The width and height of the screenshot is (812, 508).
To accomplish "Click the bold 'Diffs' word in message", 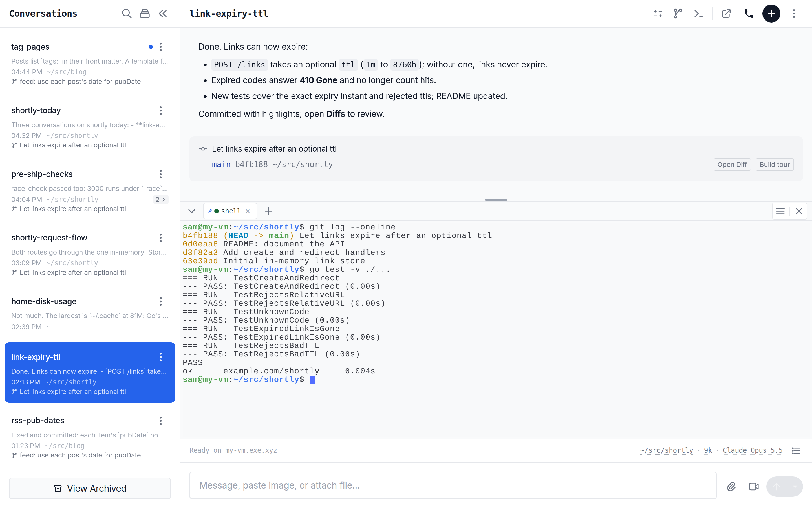I will [x=335, y=114].
